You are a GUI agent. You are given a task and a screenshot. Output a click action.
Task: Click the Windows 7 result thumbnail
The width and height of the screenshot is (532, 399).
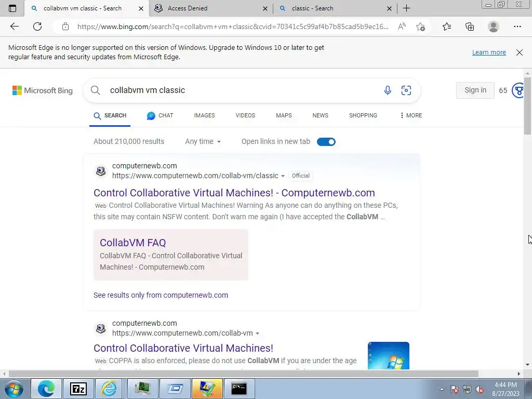(x=389, y=355)
